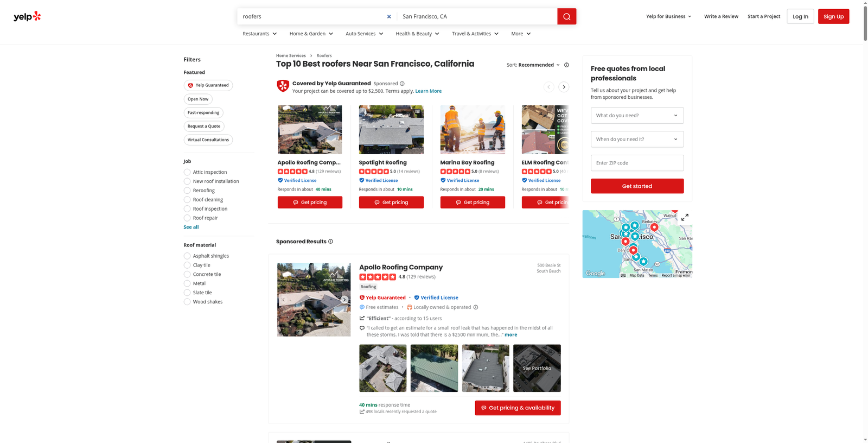Open See Portfolio thumbnail
The width and height of the screenshot is (868, 443).
pos(537,368)
